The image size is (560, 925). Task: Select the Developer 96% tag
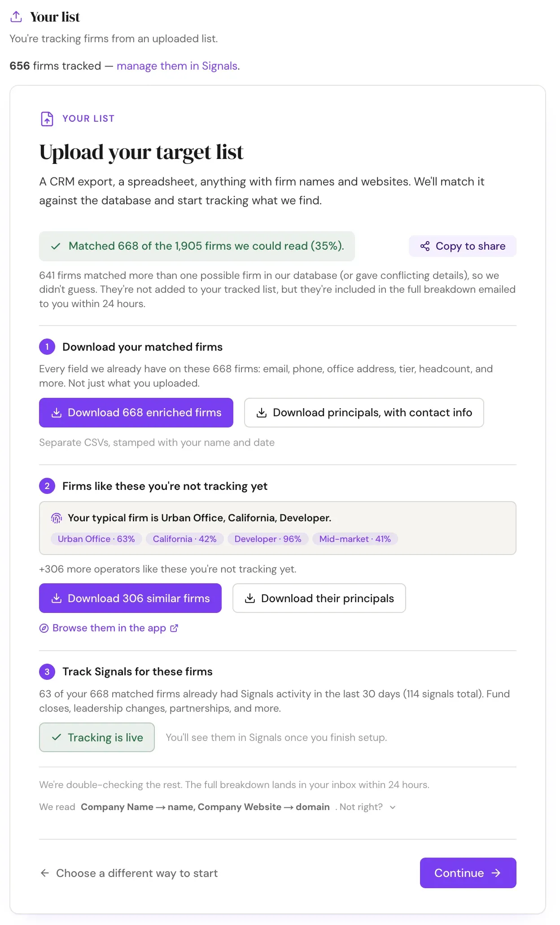268,539
